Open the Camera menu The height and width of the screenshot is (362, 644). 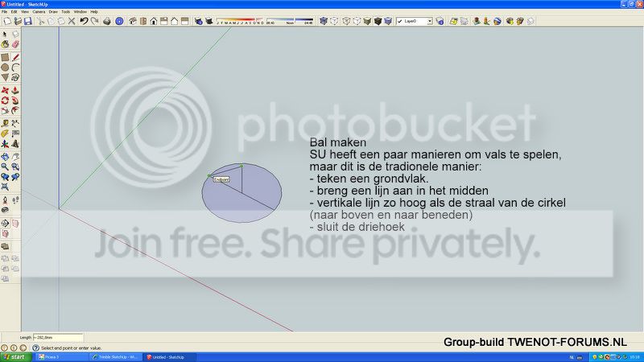(39, 12)
